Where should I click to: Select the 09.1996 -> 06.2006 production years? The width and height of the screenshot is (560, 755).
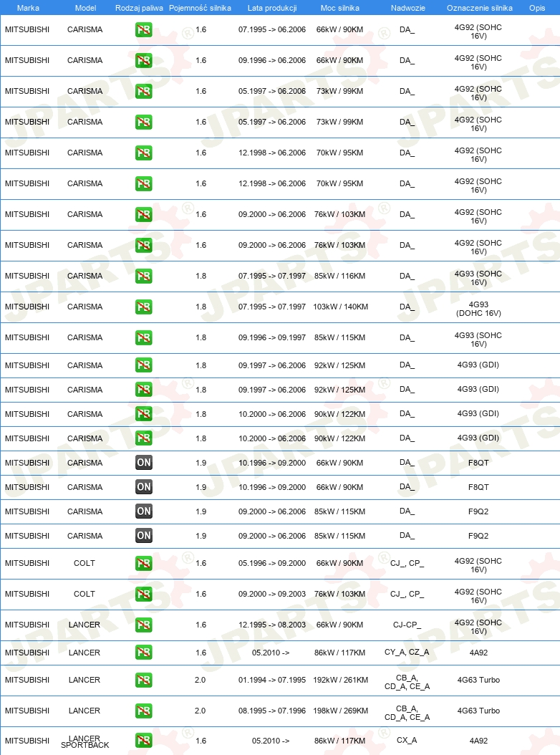coord(272,60)
